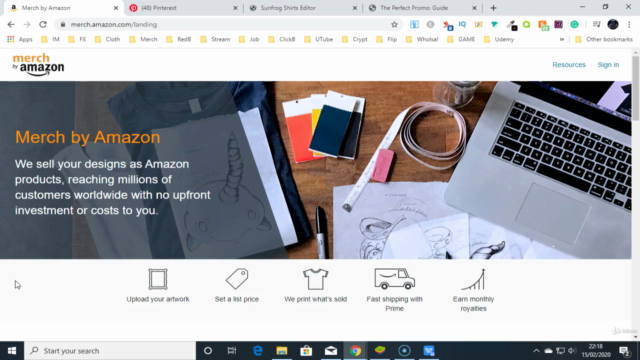Click the Sign in link

coord(608,64)
